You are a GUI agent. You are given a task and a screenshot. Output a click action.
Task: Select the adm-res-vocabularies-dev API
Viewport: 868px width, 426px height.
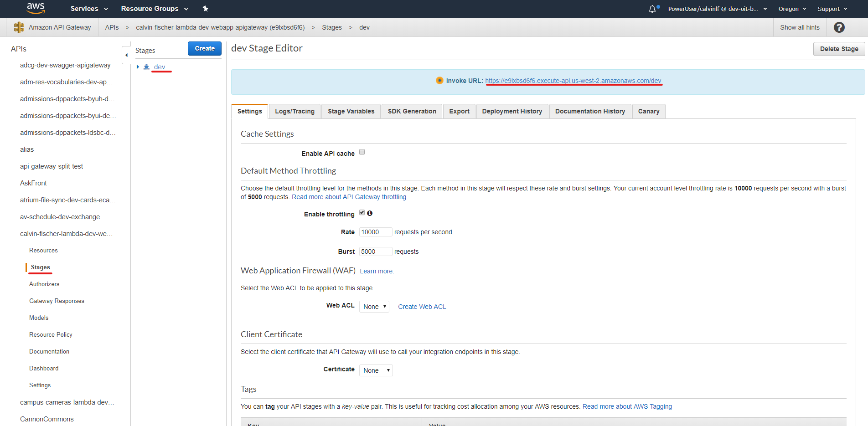pos(66,82)
